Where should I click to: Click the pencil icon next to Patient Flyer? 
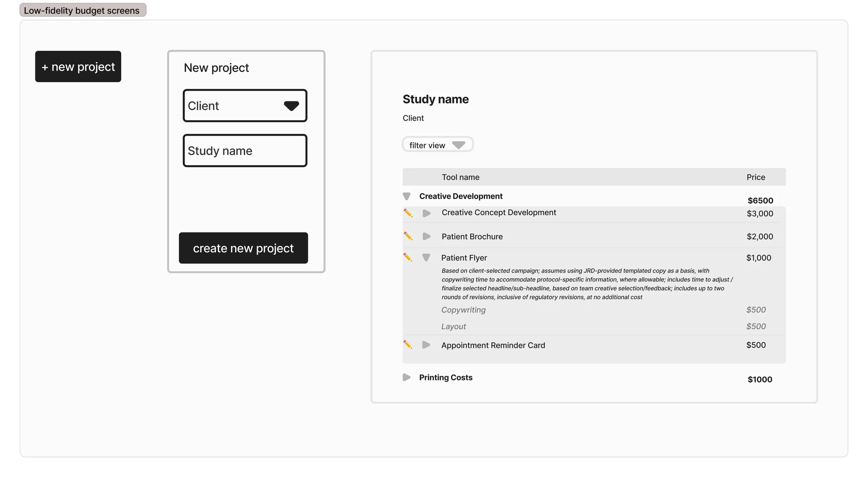click(408, 257)
